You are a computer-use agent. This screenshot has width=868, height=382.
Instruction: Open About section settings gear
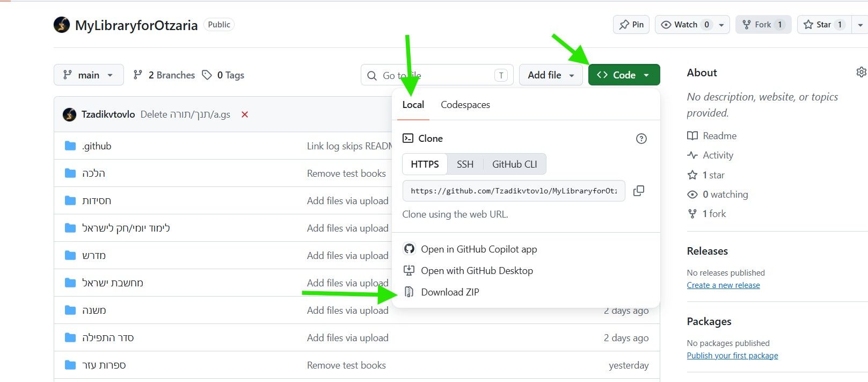point(861,72)
